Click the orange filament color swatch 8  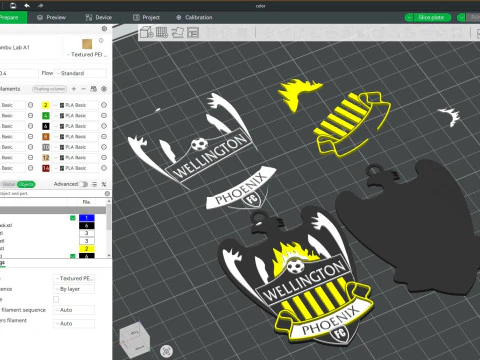[46, 137]
